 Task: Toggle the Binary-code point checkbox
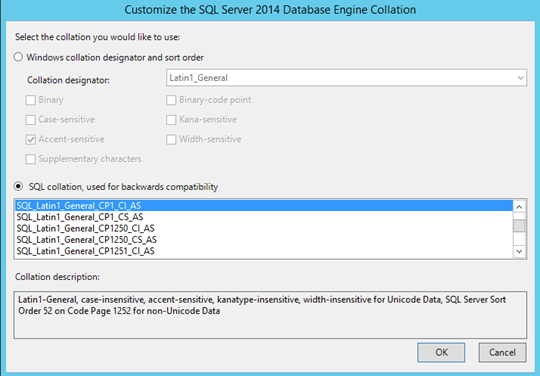171,100
